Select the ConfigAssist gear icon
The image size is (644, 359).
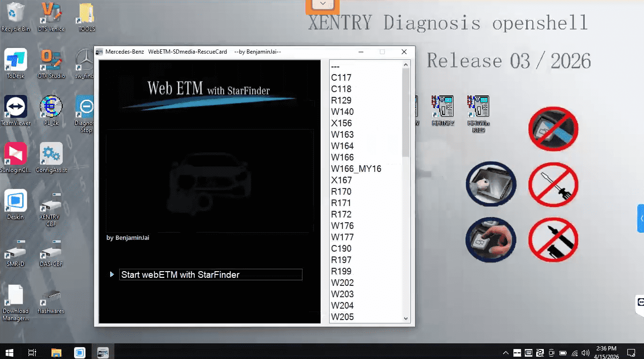(51, 158)
